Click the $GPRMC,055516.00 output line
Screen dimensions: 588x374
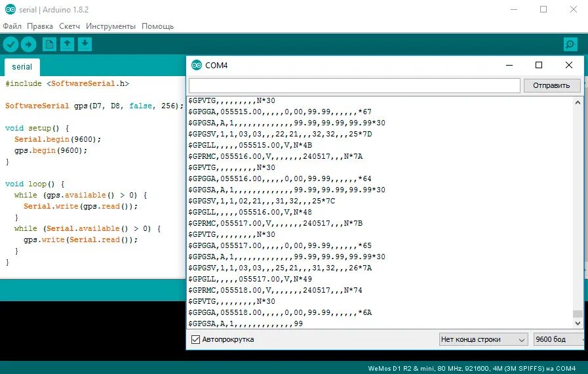(275, 156)
